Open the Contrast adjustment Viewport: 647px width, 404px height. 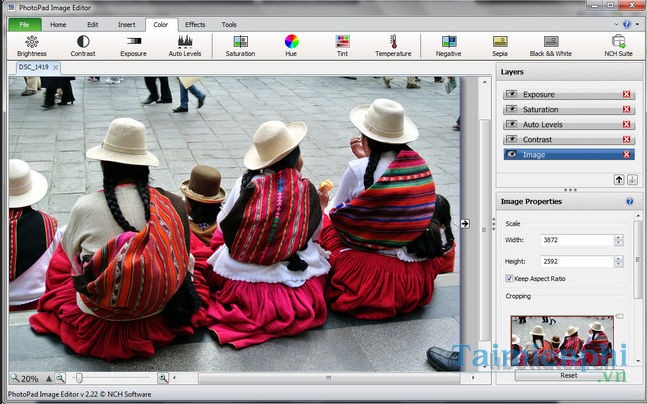pos(83,45)
